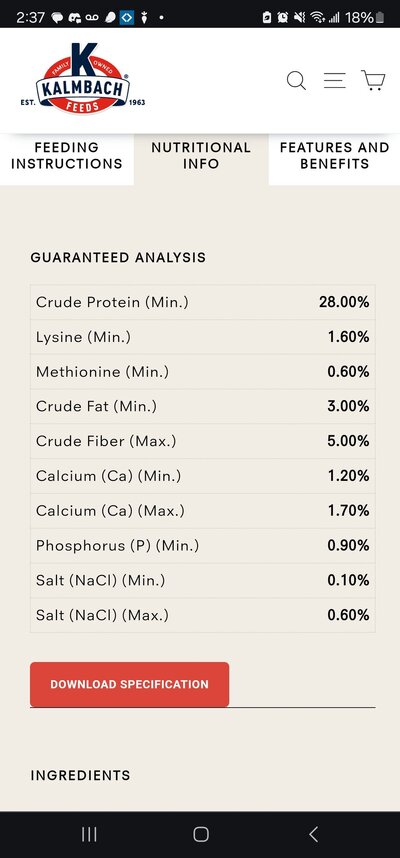Tap the Android home button

point(201,834)
